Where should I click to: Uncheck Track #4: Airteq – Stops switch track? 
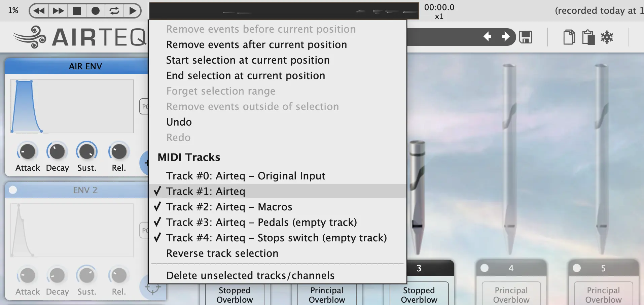[278, 238]
